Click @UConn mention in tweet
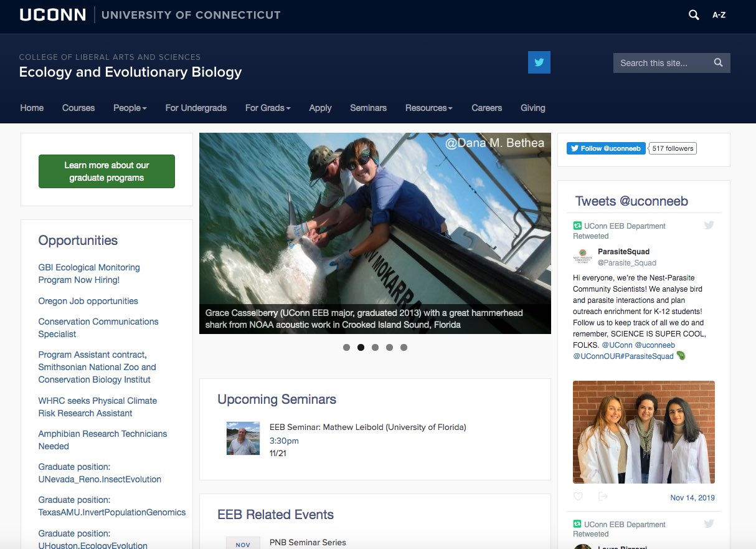Viewport: 756px width, 549px height. (617, 345)
